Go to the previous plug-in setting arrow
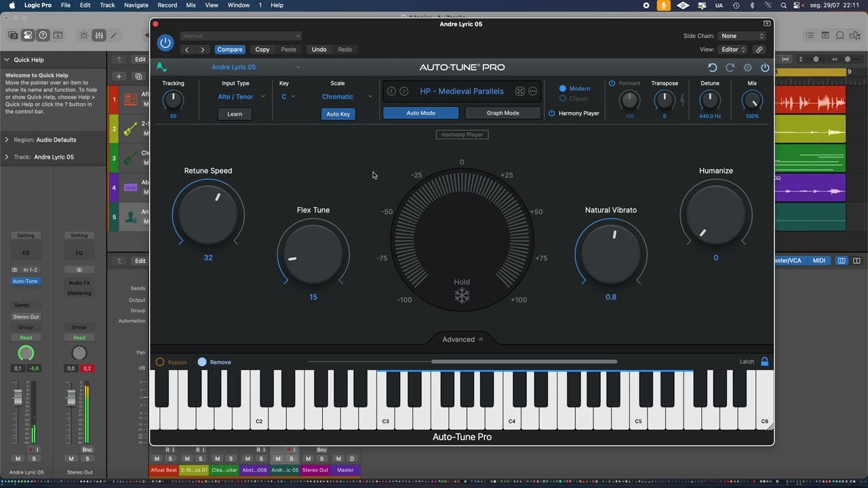The image size is (868, 488). point(187,49)
